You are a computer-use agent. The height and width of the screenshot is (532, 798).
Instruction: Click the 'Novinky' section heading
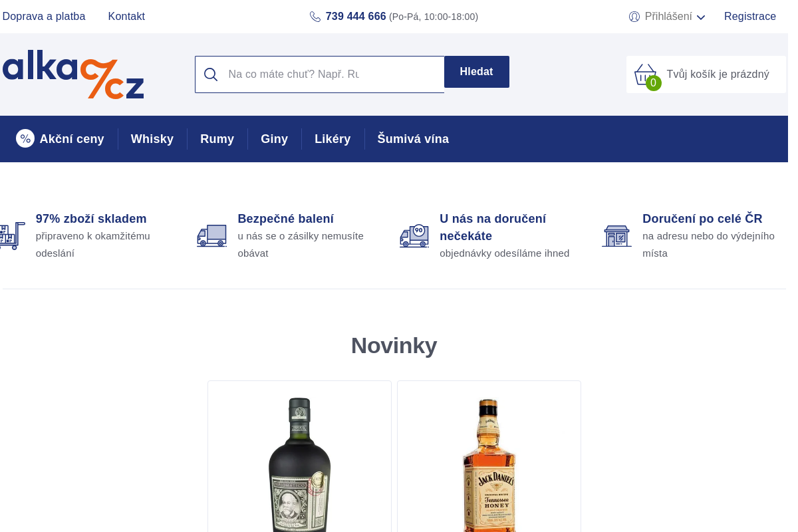394,346
